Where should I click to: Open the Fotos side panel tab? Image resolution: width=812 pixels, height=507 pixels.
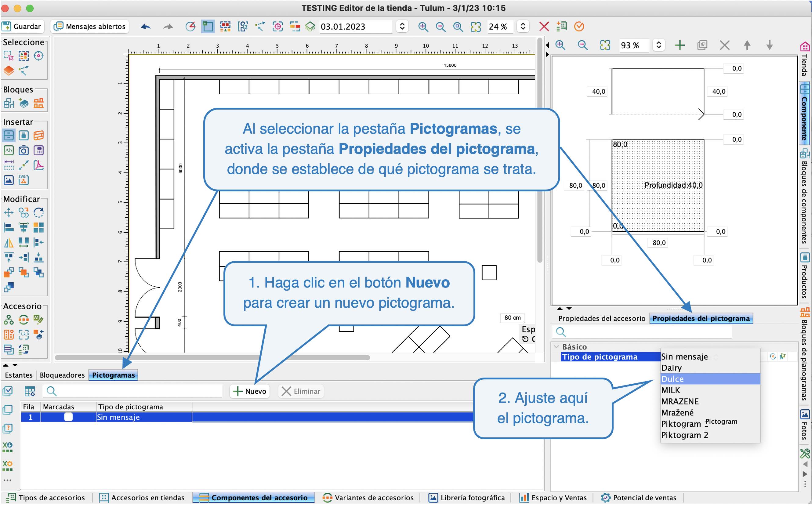click(x=805, y=425)
